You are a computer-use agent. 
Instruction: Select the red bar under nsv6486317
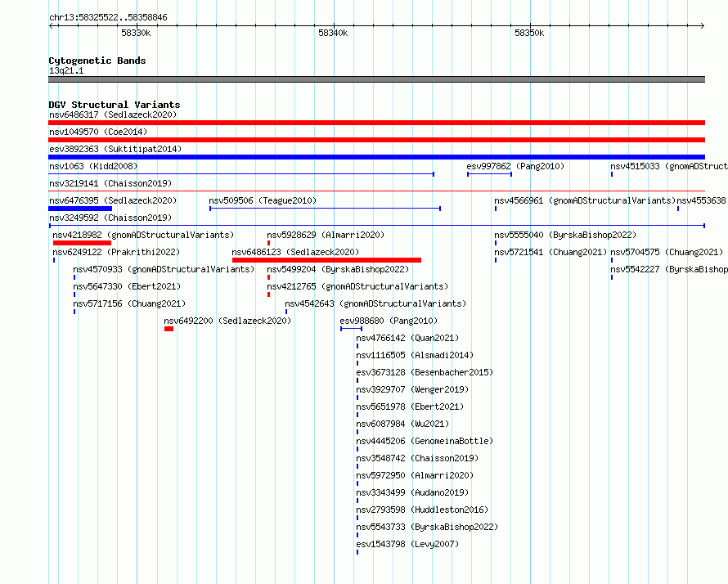376,123
